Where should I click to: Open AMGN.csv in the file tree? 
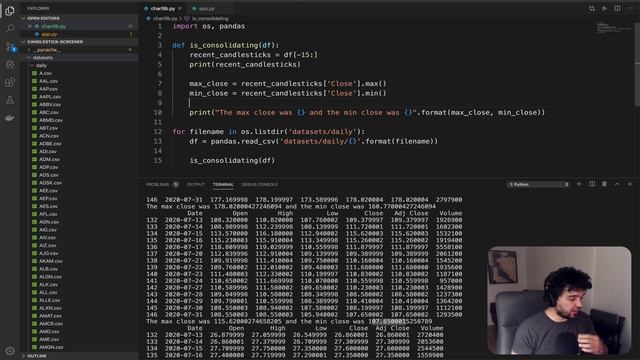point(51,347)
